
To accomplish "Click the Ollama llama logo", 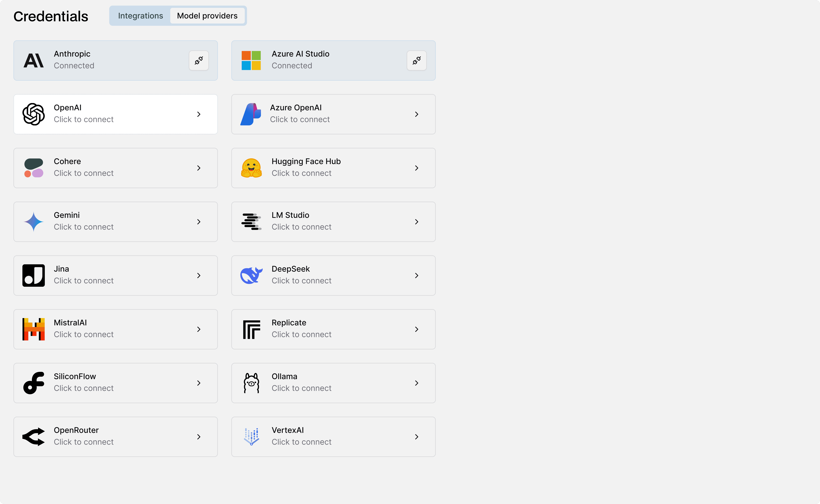I will pyautogui.click(x=251, y=383).
